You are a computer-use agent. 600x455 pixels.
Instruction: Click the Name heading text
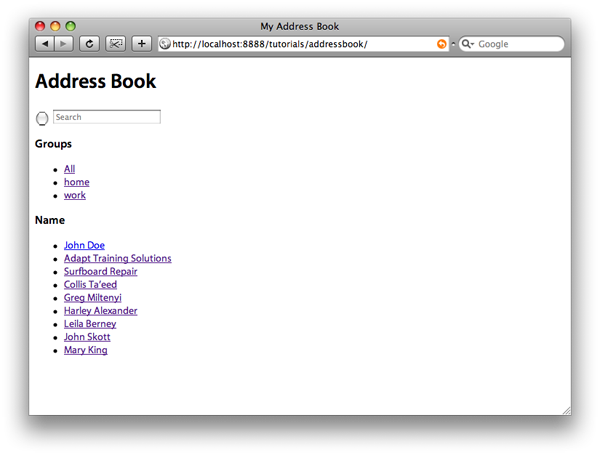click(x=50, y=220)
